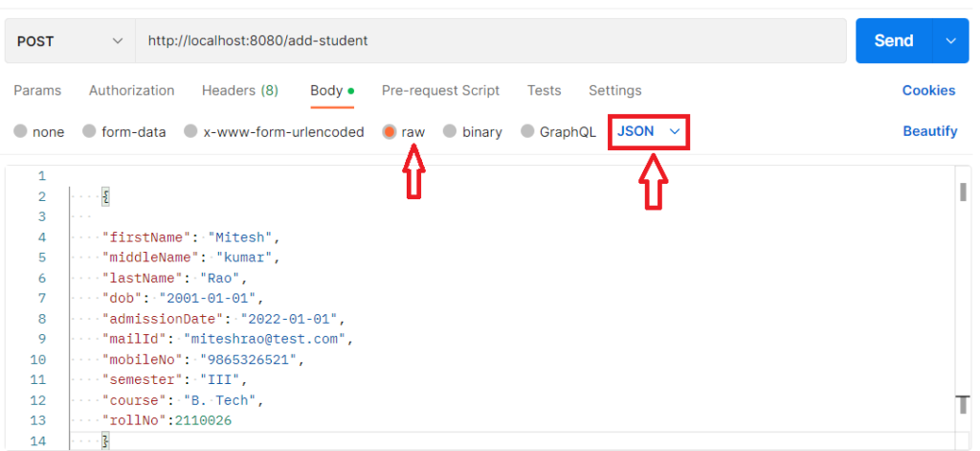This screenshot has width=980, height=451.
Task: Open the JSON format dropdown
Action: pyautogui.click(x=648, y=132)
